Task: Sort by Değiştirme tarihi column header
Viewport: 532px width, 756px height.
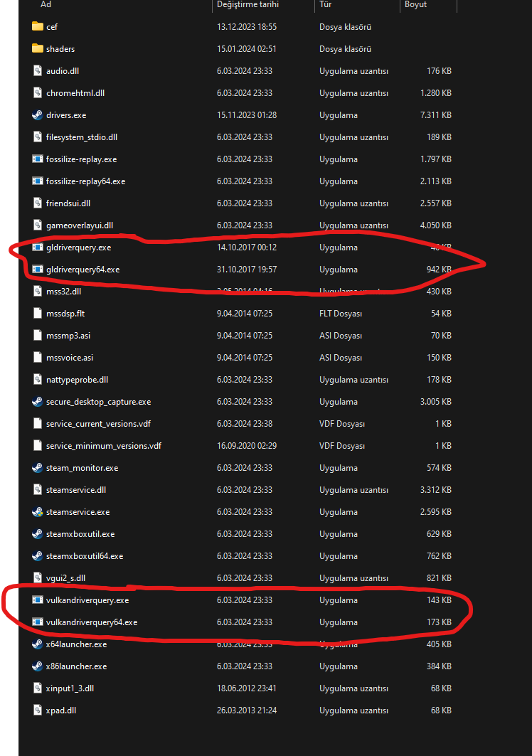Action: click(x=248, y=4)
